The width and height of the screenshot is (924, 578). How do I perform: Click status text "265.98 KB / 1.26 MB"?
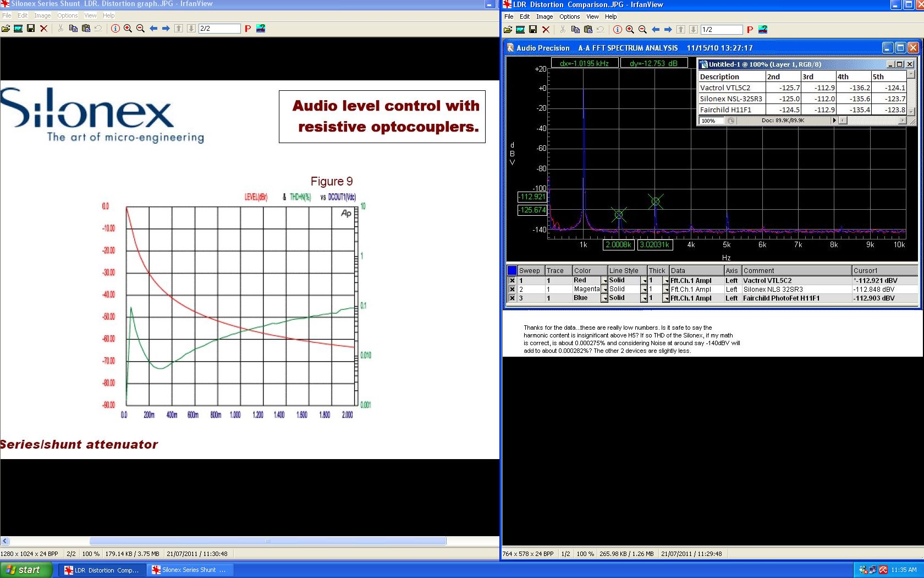pos(626,554)
